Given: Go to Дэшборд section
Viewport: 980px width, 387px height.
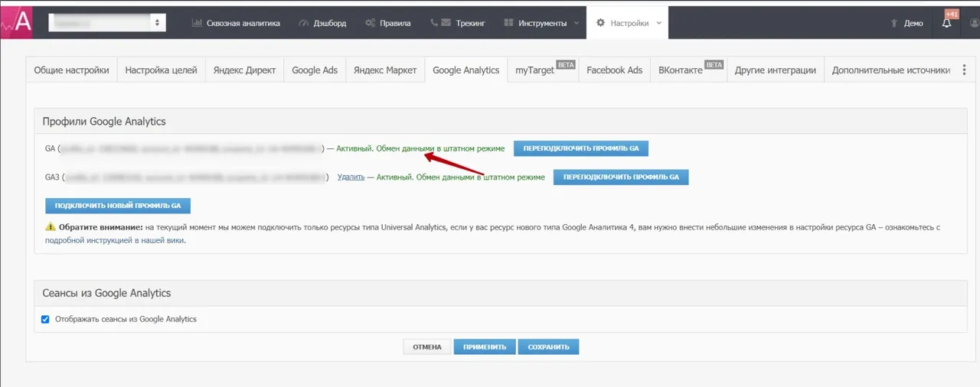Looking at the screenshot, I should click(322, 23).
